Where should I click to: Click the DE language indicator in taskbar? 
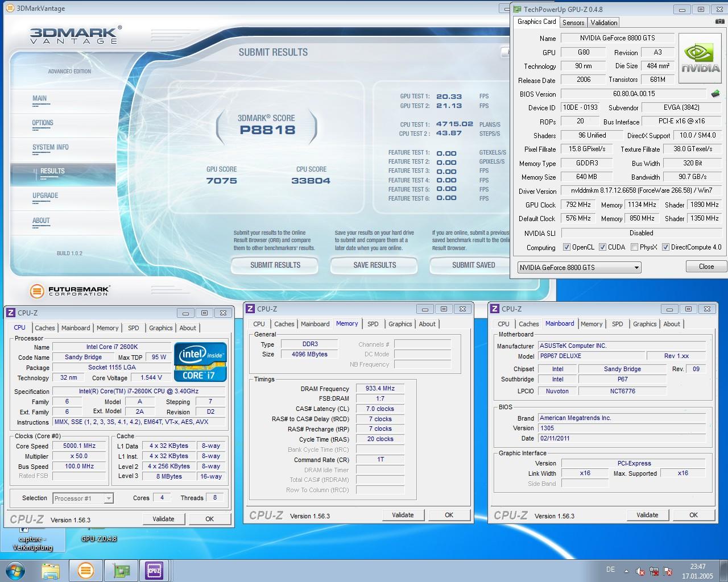(610, 569)
